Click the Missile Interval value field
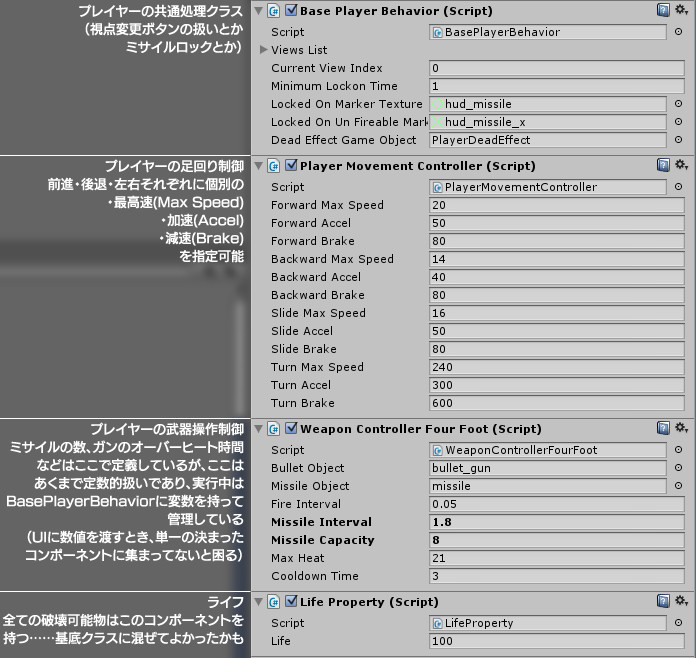Screen dimensions: 696x658 557,522
